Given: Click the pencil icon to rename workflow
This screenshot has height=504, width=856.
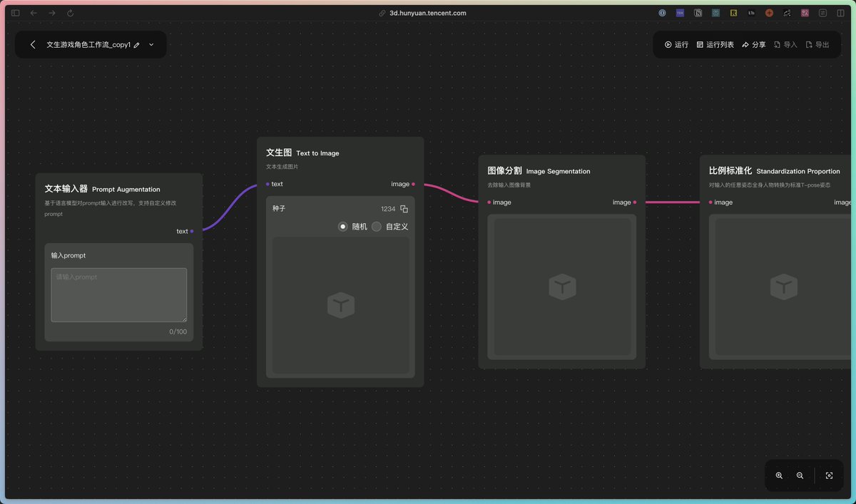Looking at the screenshot, I should (137, 45).
